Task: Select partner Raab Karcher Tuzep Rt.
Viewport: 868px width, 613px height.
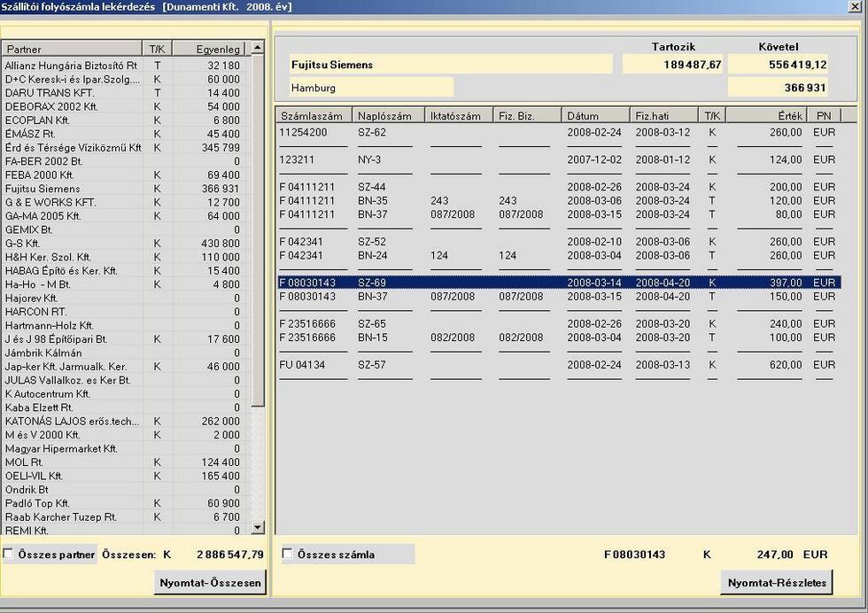Action: 126,516
